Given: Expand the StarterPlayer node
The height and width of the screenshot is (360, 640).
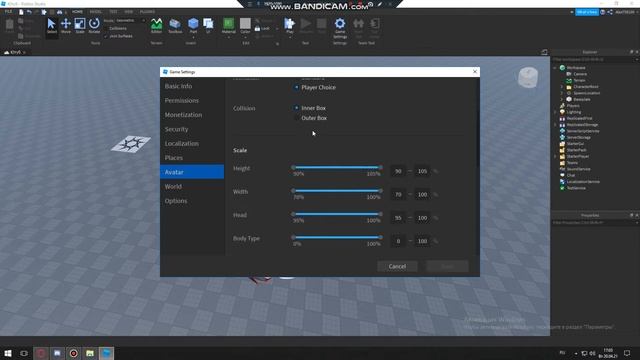Looking at the screenshot, I should coord(555,156).
